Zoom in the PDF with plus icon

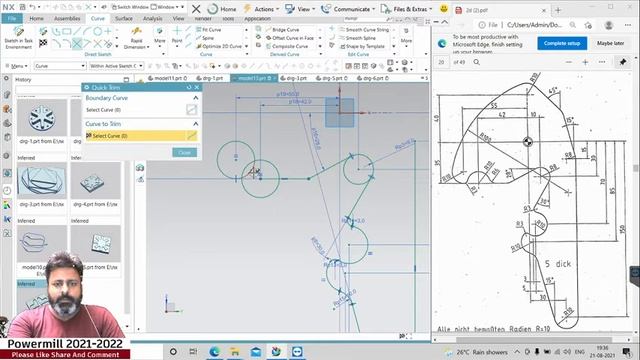pyautogui.click(x=585, y=62)
